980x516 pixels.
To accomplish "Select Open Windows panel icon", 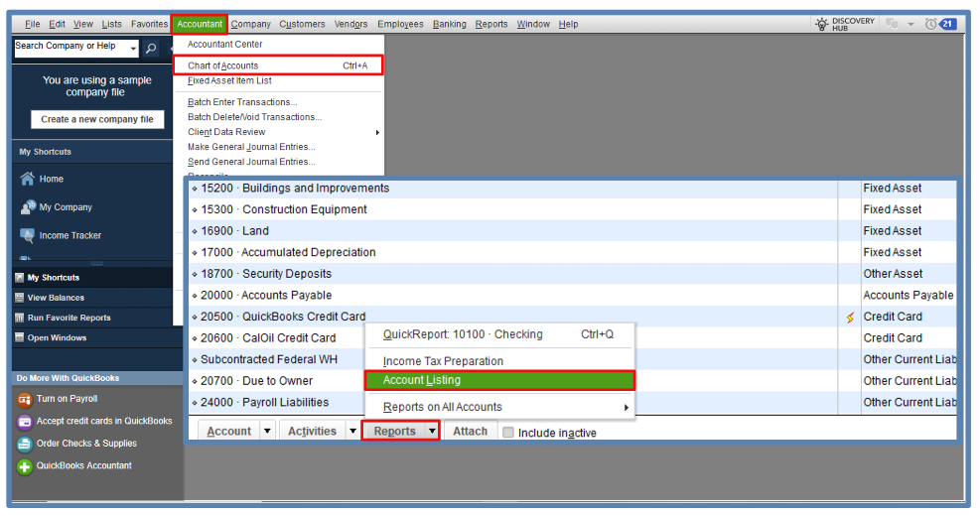I will tap(20, 337).
